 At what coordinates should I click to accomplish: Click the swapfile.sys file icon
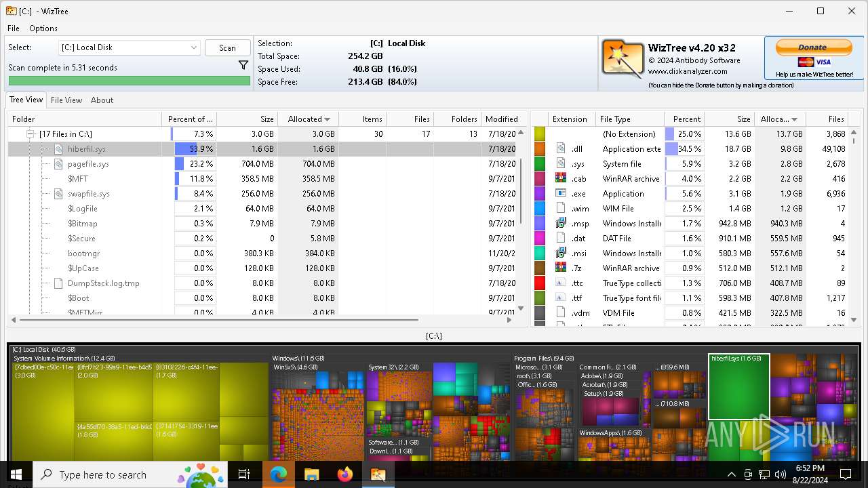[x=58, y=194]
